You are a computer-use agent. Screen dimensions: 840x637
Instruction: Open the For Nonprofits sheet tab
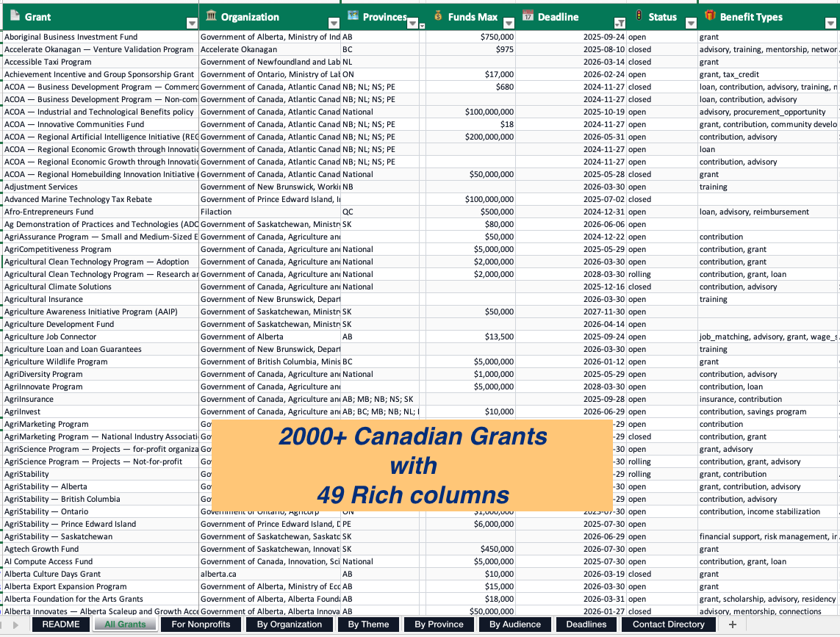click(x=201, y=624)
